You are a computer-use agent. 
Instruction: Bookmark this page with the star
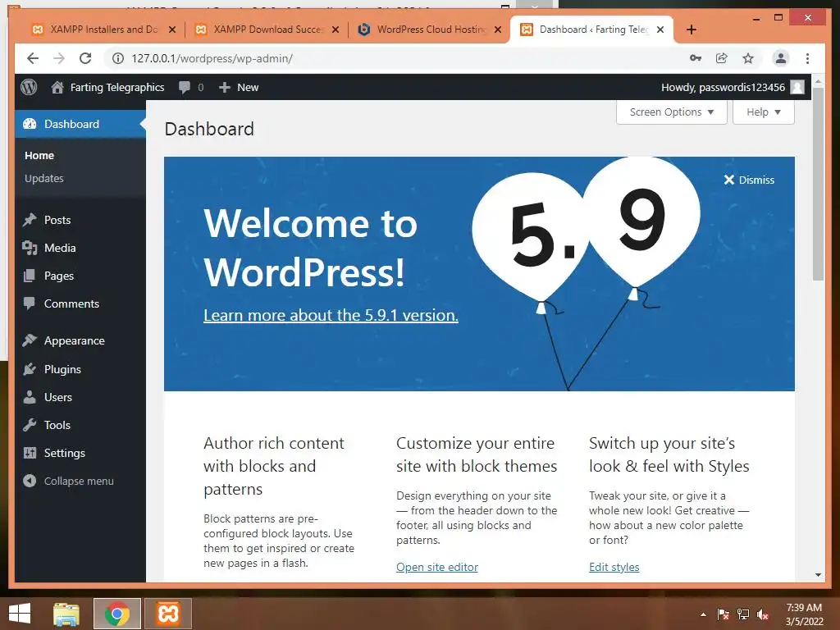pos(748,58)
